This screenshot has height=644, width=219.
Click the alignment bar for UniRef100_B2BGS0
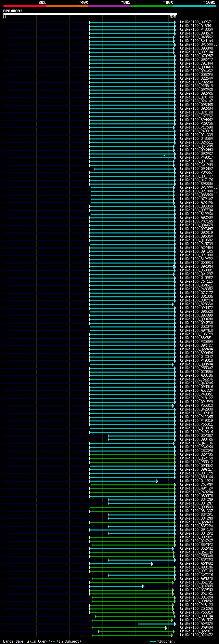[x=132, y=304]
